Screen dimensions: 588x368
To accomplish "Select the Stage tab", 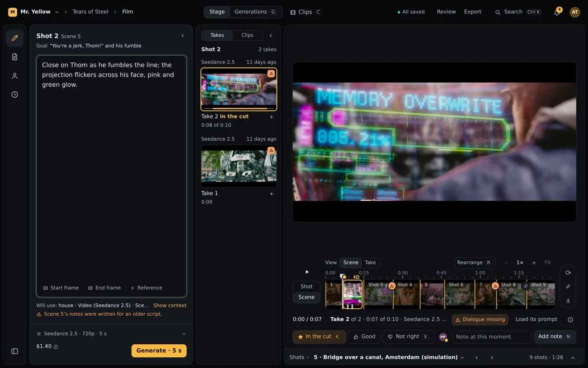I will [217, 12].
